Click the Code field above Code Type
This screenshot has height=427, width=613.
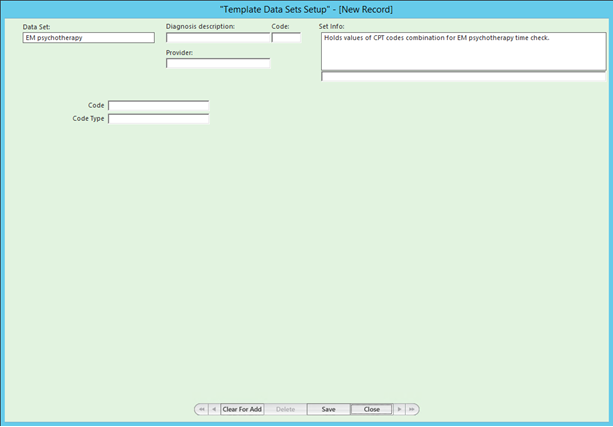click(x=158, y=106)
